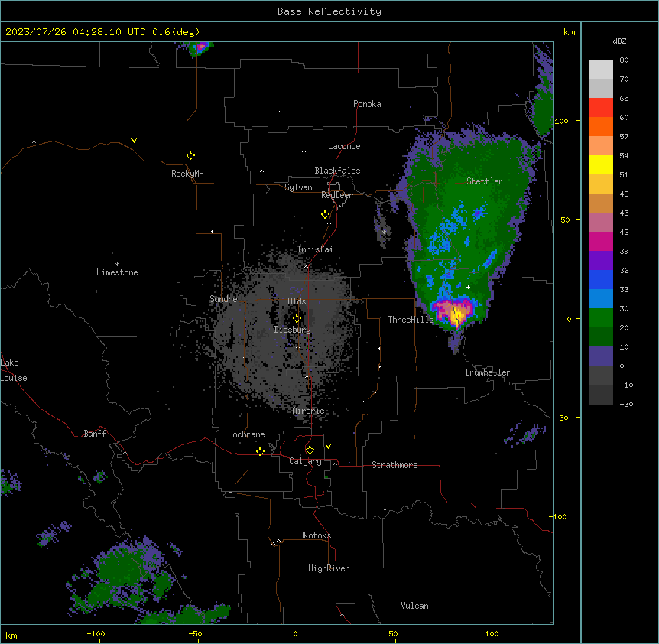Click the Olds city label
Image resolution: width=659 pixels, height=644 pixels.
coord(297,301)
